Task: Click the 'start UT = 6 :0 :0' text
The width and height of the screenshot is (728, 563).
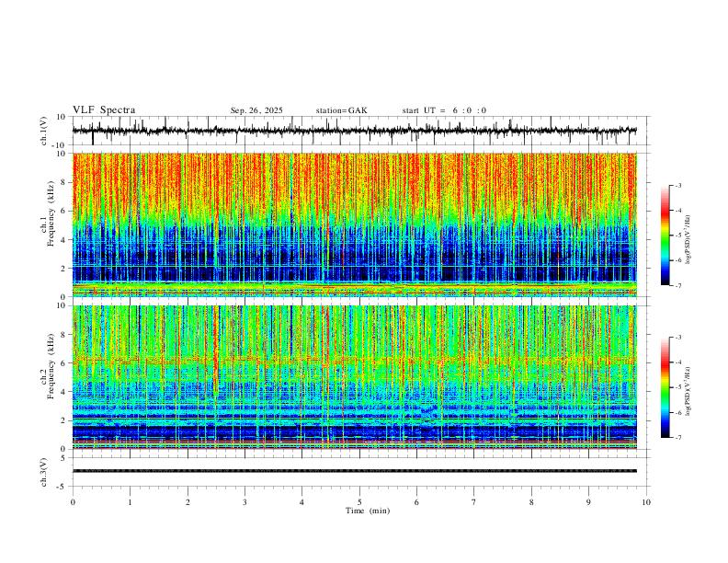Action: (444, 110)
